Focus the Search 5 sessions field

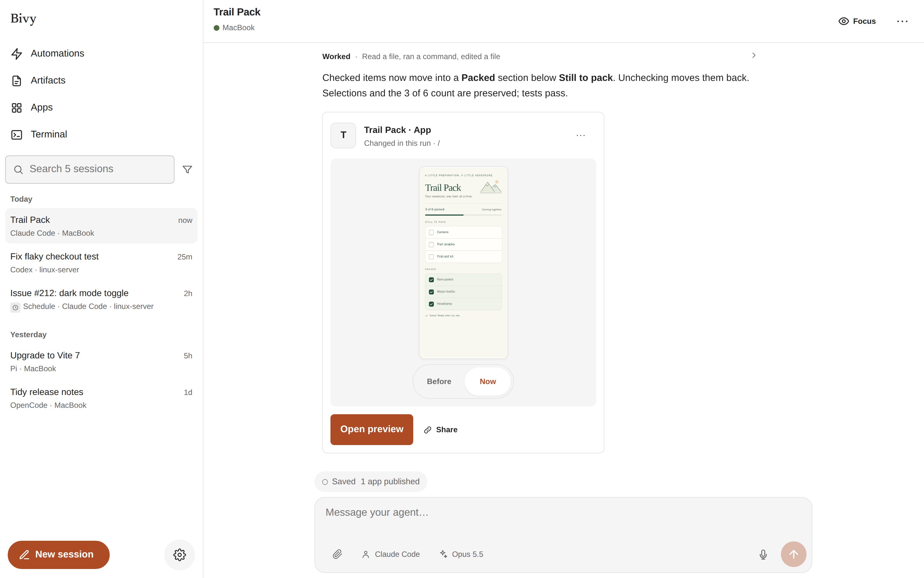(x=90, y=169)
